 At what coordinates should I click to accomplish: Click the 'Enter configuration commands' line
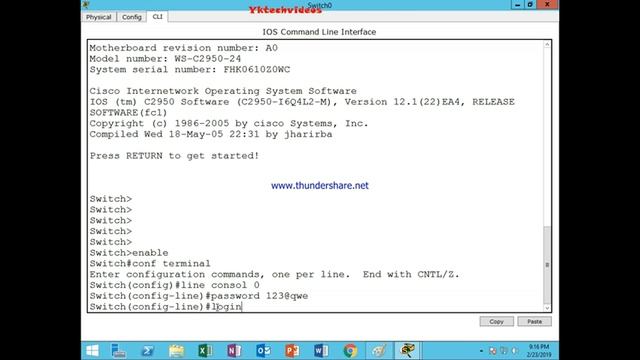(275, 275)
